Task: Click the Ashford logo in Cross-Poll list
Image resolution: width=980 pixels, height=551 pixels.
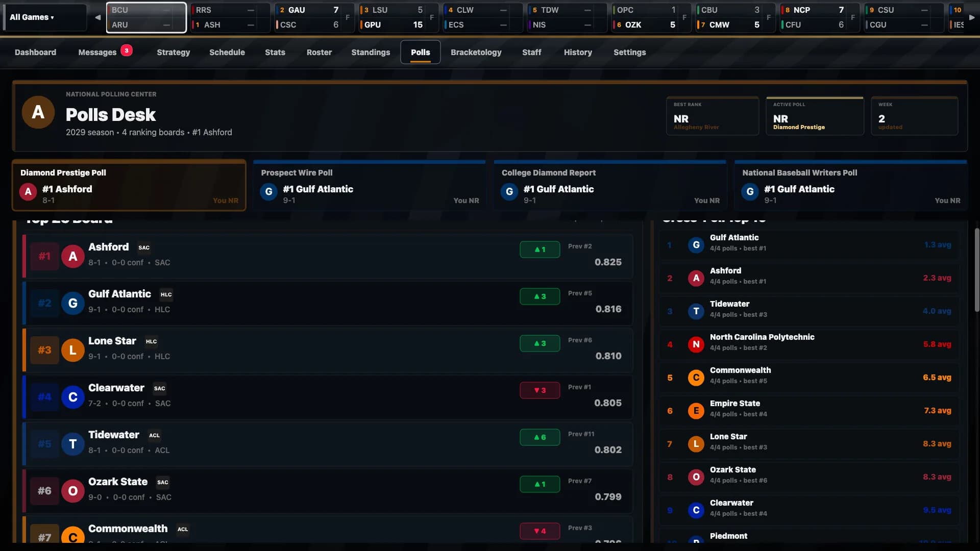Action: click(x=696, y=278)
